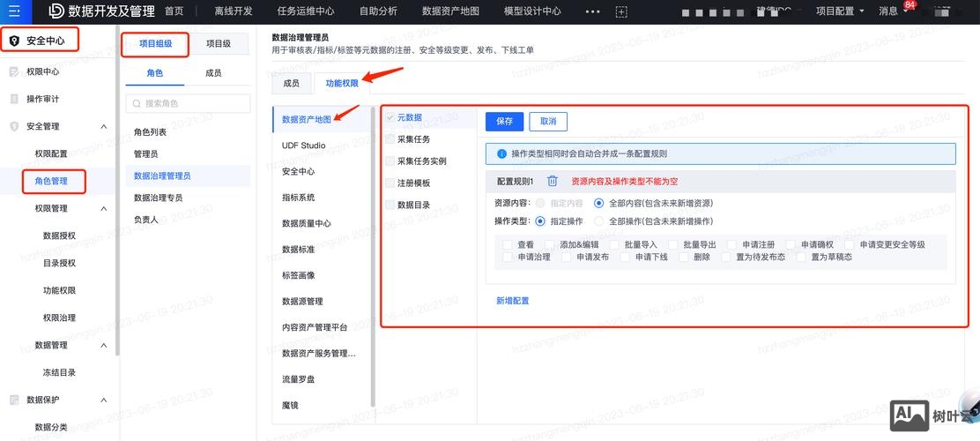Enable the 批量导出 checkbox
Screen dimensions: 980x441
(x=673, y=244)
